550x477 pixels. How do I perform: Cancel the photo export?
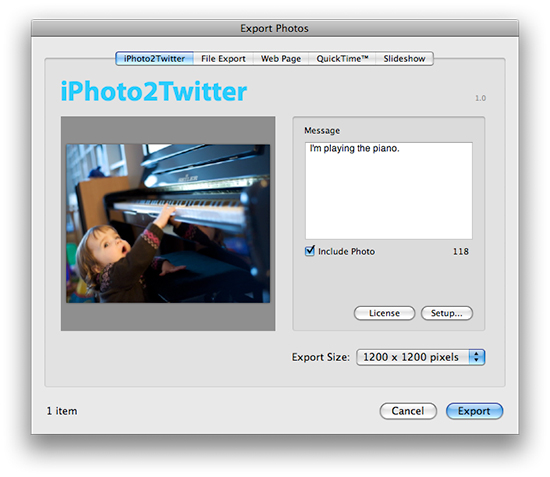coord(408,411)
